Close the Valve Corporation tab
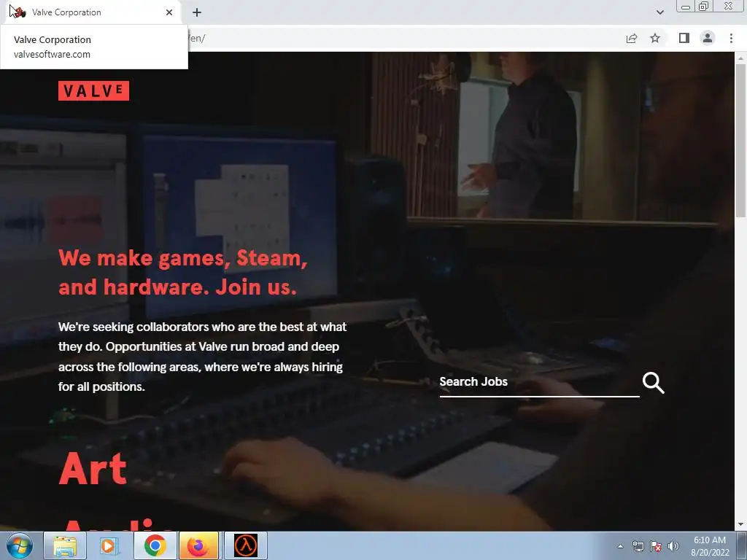747x560 pixels. pos(169,12)
